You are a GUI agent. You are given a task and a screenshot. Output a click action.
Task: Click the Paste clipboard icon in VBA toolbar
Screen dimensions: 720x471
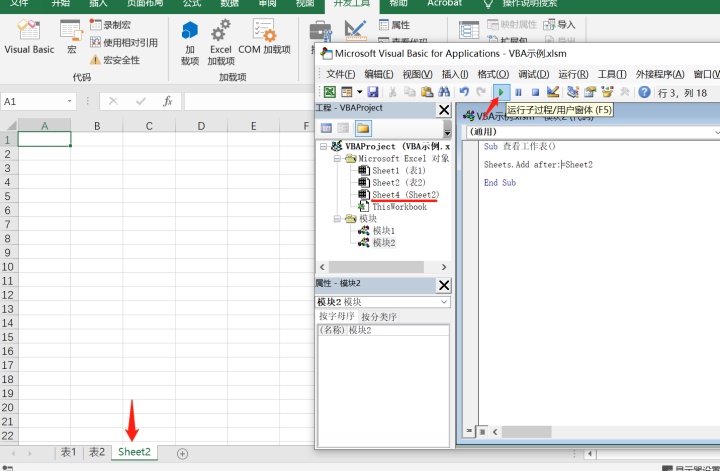point(427,92)
